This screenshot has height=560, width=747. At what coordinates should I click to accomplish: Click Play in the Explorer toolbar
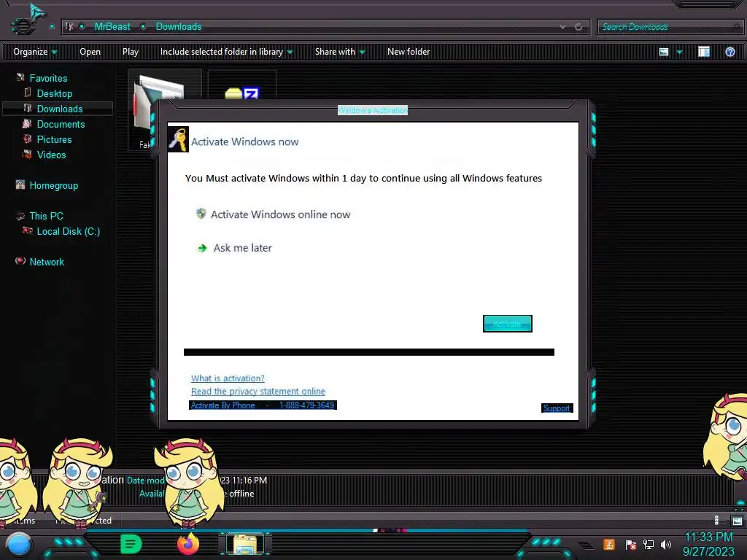coord(130,52)
